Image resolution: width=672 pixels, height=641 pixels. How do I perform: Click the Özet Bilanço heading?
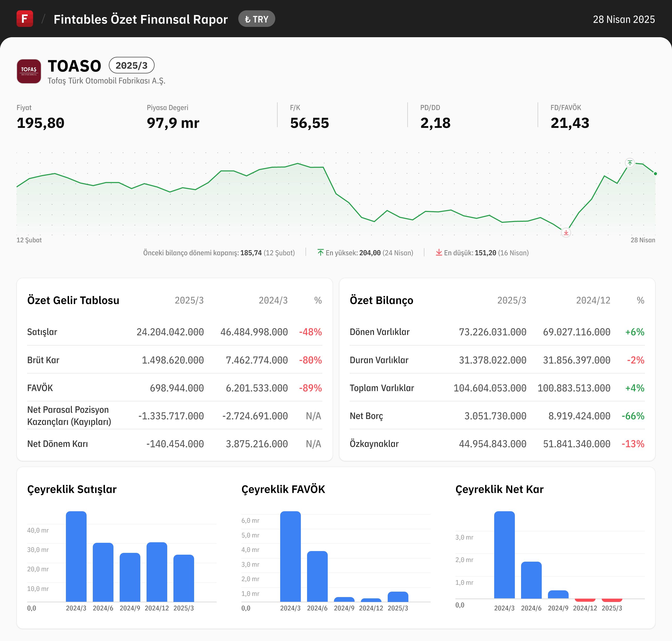coord(381,300)
